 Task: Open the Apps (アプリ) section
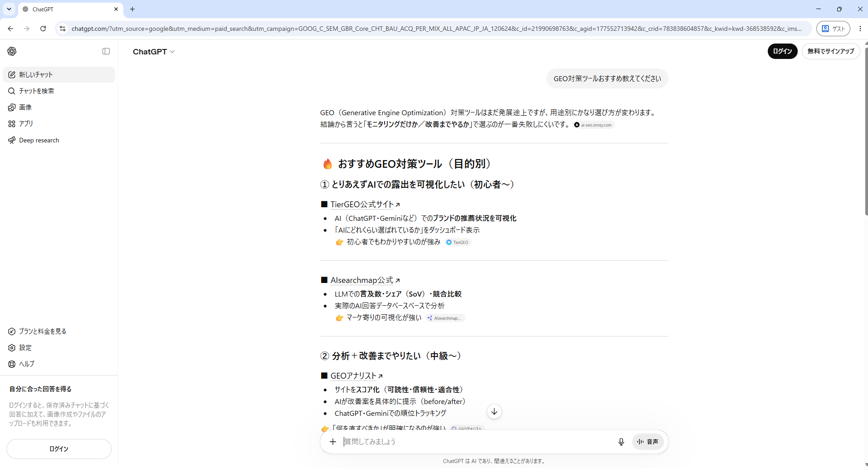[x=59, y=124]
